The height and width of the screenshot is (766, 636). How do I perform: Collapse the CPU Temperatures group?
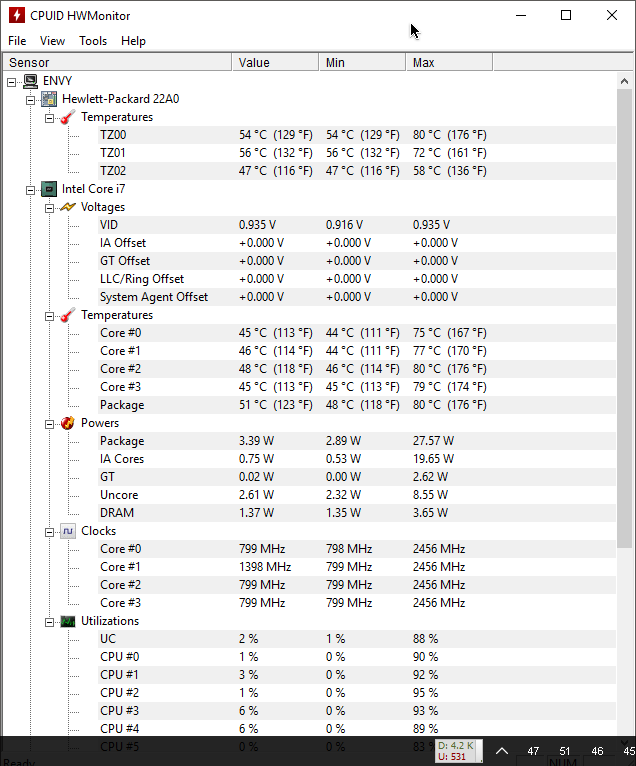[x=49, y=316]
